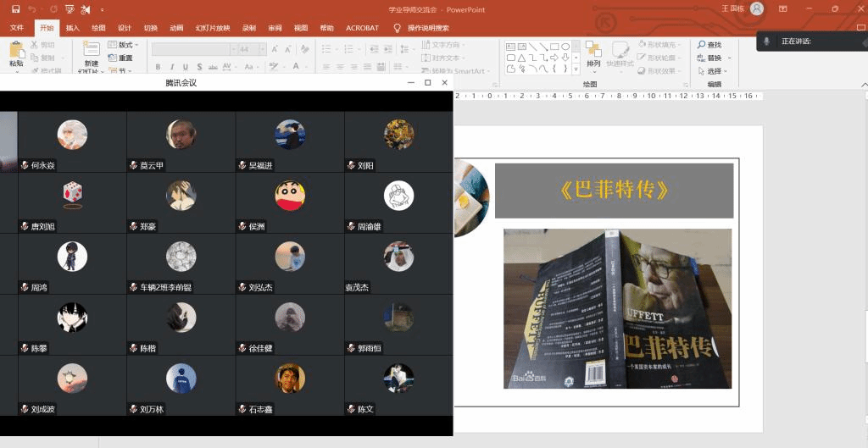The image size is (868, 448).
Task: Click the 重置 reset slide icon
Action: pyautogui.click(x=113, y=58)
